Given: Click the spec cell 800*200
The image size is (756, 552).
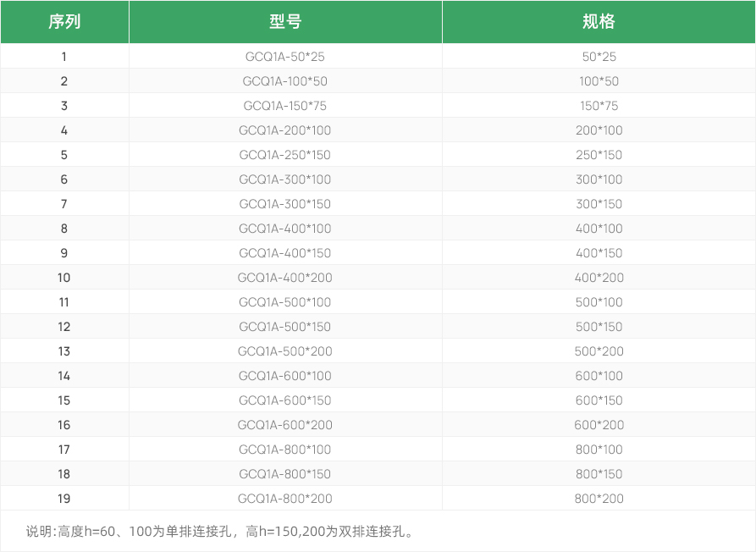Looking at the screenshot, I should [599, 499].
